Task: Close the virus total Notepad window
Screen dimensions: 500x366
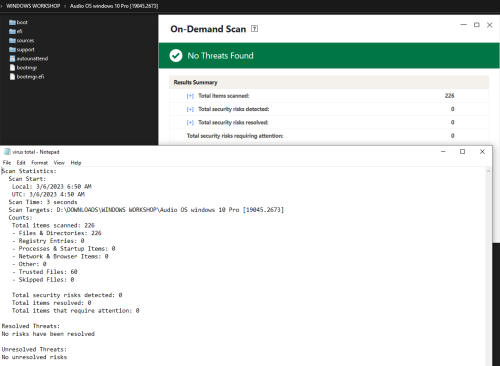Action: pyautogui.click(x=482, y=152)
